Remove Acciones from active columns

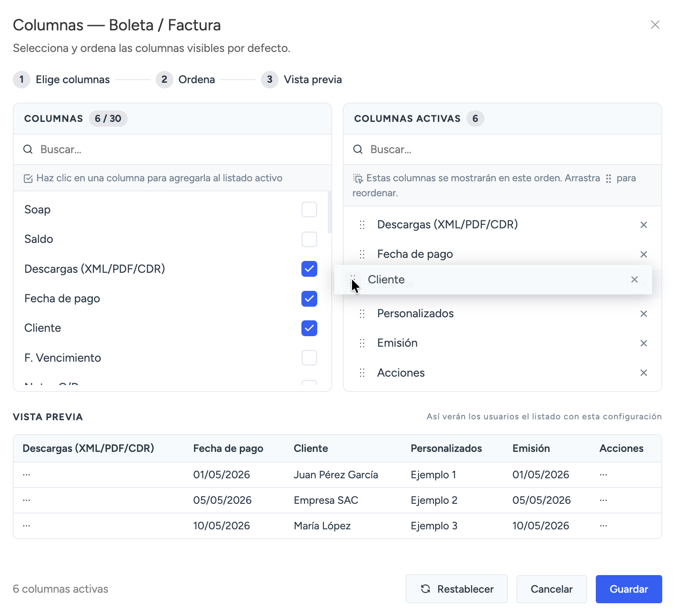pyautogui.click(x=643, y=373)
